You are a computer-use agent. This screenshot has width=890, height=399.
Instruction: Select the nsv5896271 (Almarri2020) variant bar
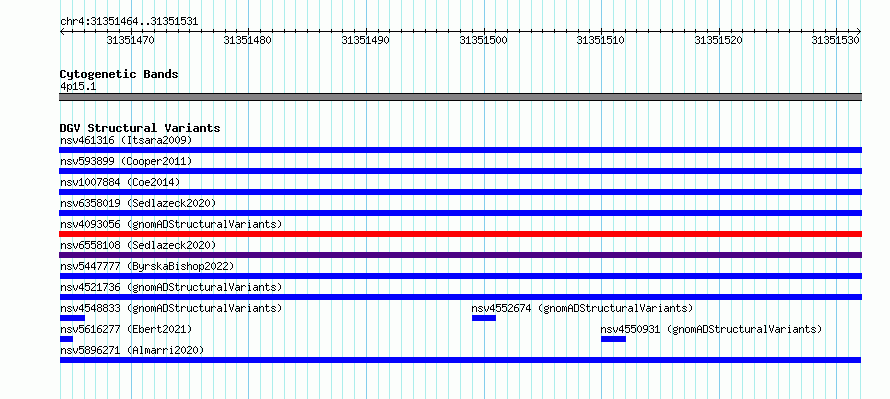pos(460,360)
